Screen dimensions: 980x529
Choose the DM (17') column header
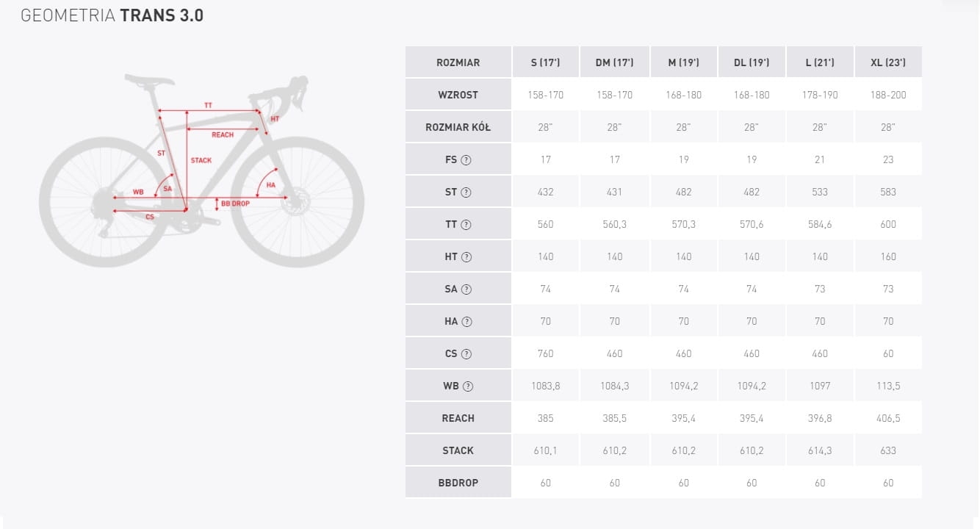tap(614, 62)
